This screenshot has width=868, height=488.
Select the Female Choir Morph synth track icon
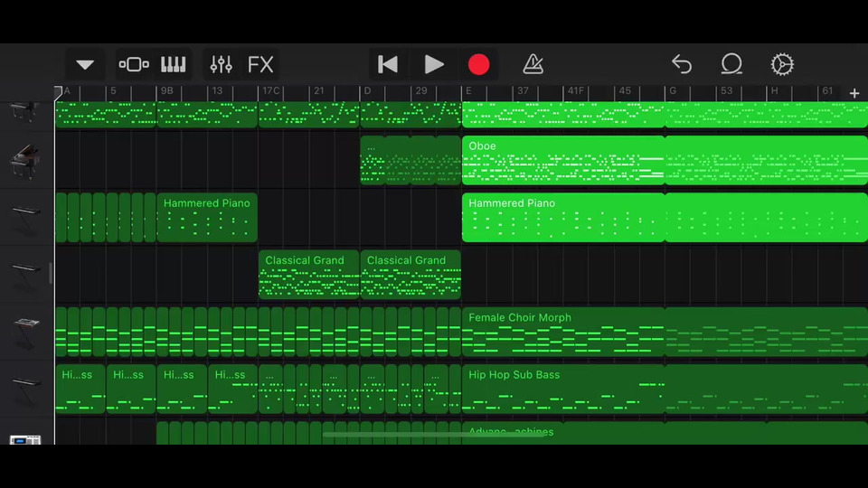click(x=26, y=332)
